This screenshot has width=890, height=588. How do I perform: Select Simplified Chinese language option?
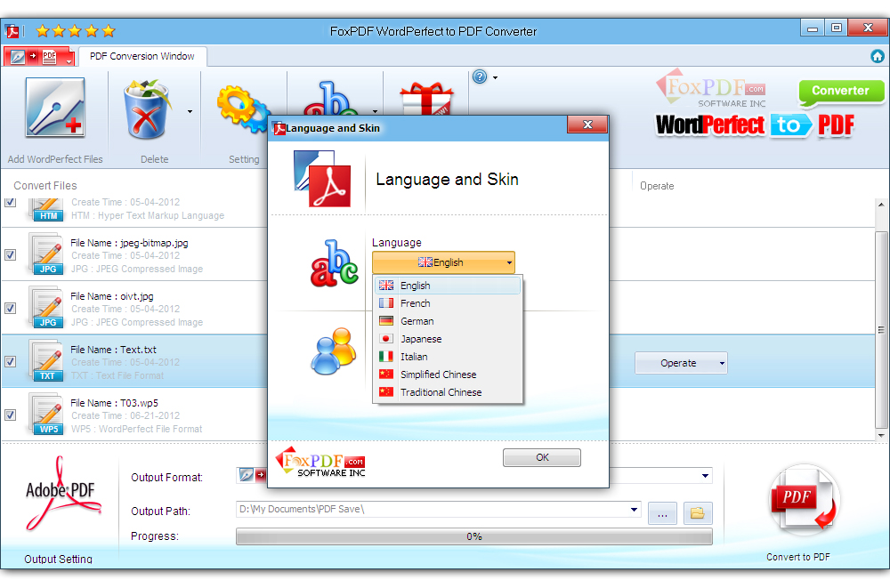tap(448, 374)
